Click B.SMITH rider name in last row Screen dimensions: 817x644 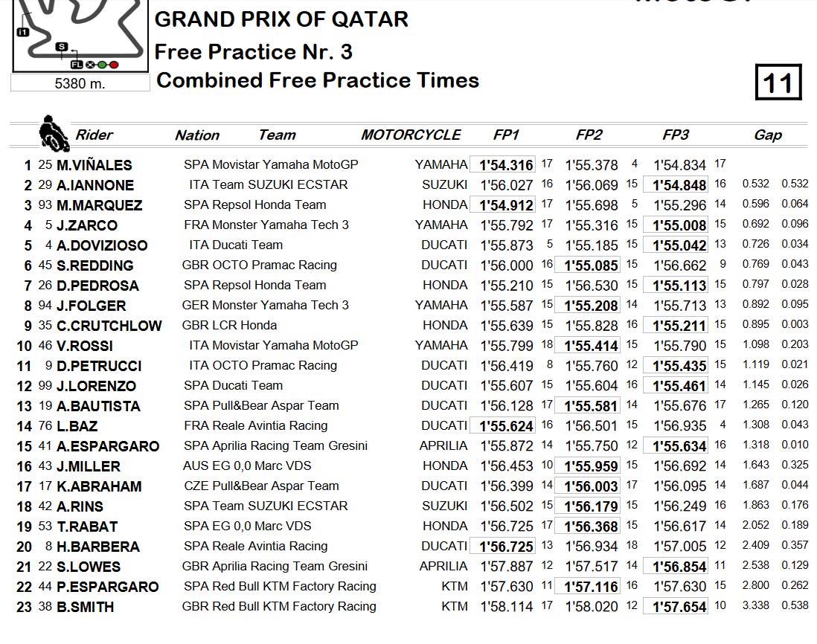(86, 607)
